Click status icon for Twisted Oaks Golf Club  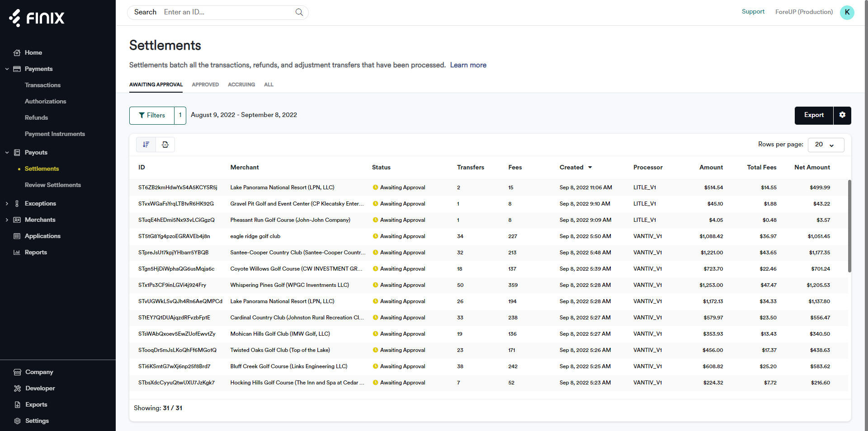pyautogui.click(x=375, y=350)
